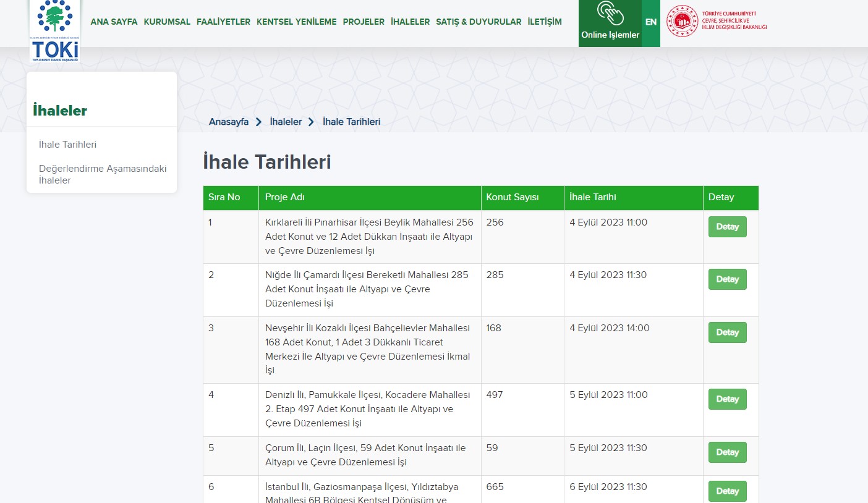
Task: Open PROJELER menu
Action: coord(364,22)
